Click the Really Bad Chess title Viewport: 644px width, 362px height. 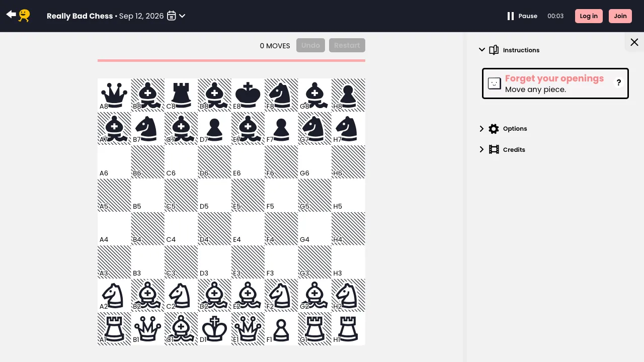[x=79, y=16]
